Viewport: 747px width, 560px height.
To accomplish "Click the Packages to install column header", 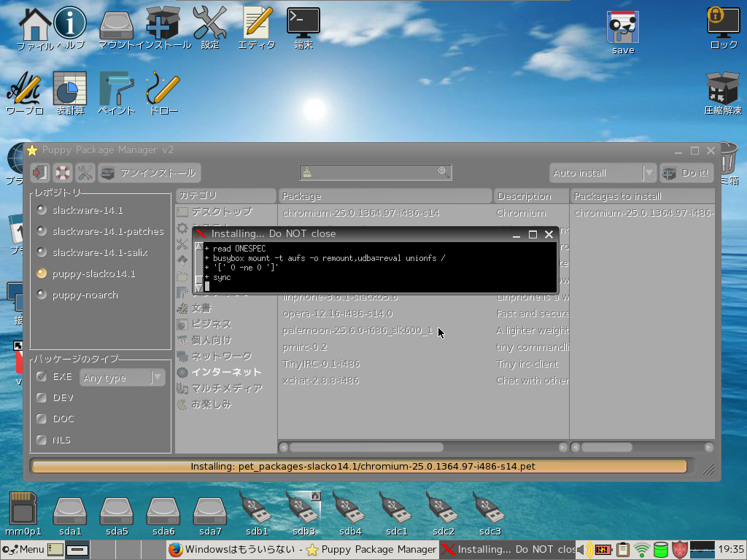I will (x=642, y=195).
